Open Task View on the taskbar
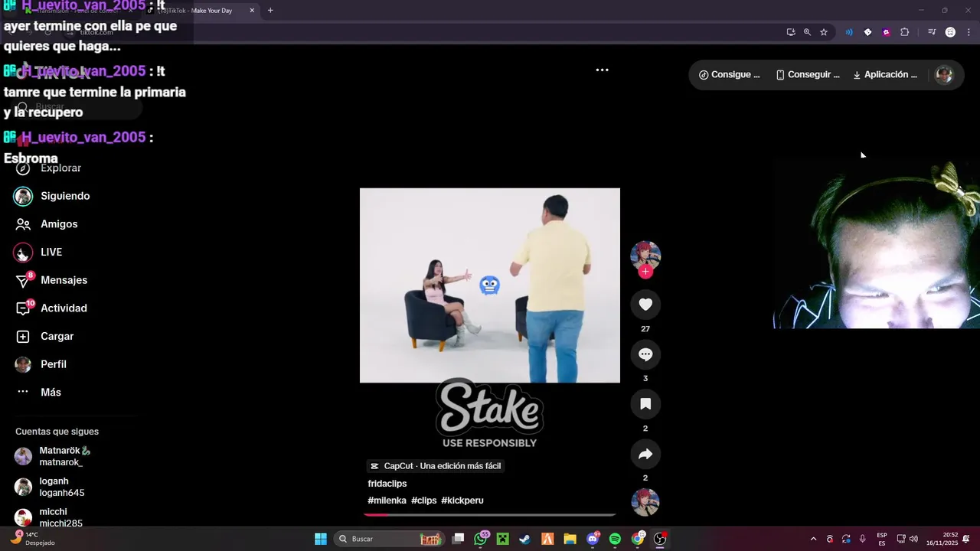This screenshot has height=551, width=980. click(x=458, y=539)
